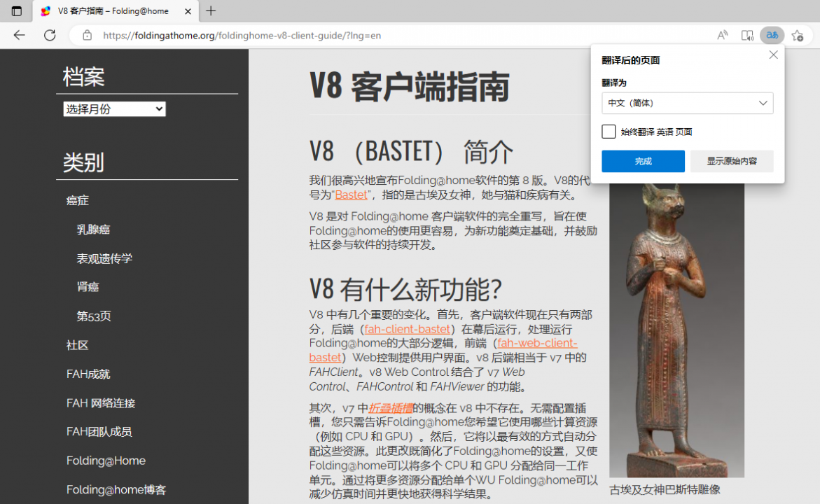The height and width of the screenshot is (504, 820).
Task: Click the 显示原始内容 button
Action: click(732, 161)
